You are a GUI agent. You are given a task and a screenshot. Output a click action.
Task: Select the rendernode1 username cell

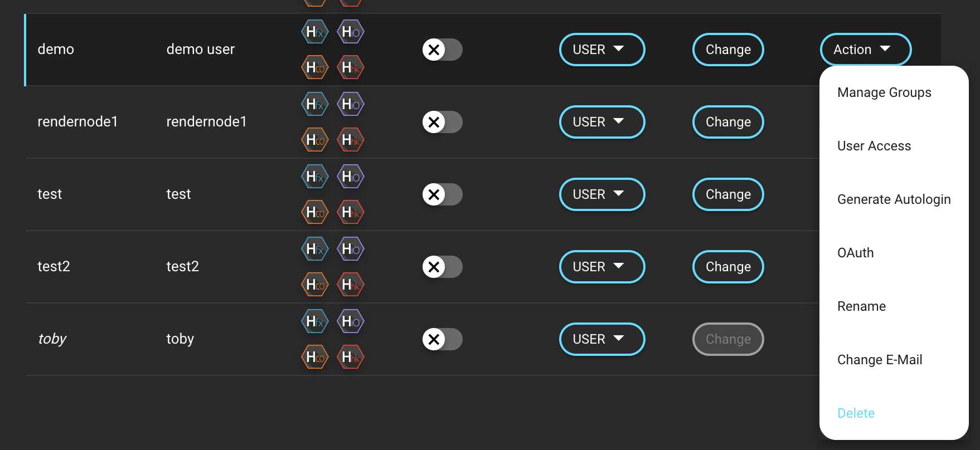[x=77, y=122]
